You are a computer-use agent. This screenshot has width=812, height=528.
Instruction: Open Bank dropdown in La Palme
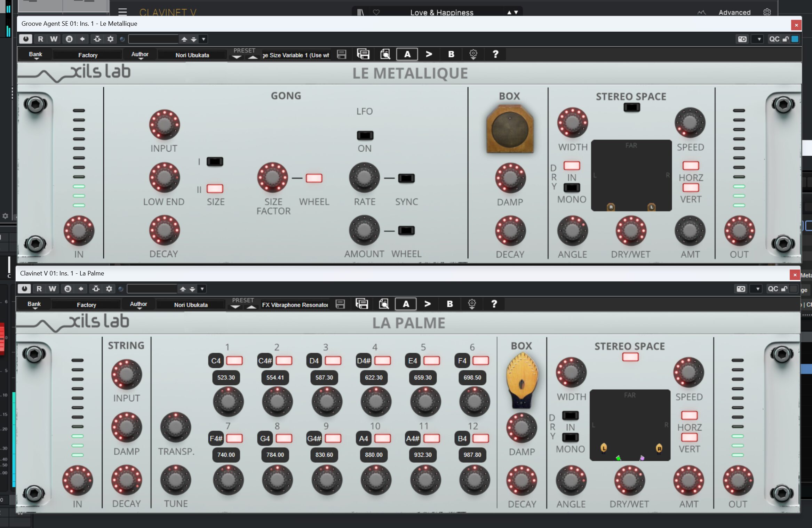pyautogui.click(x=34, y=305)
